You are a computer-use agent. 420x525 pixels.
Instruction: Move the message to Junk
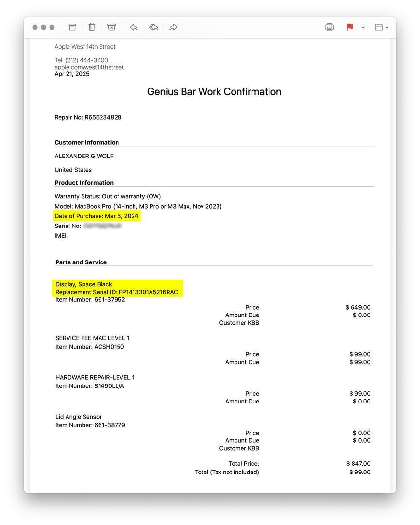(111, 27)
